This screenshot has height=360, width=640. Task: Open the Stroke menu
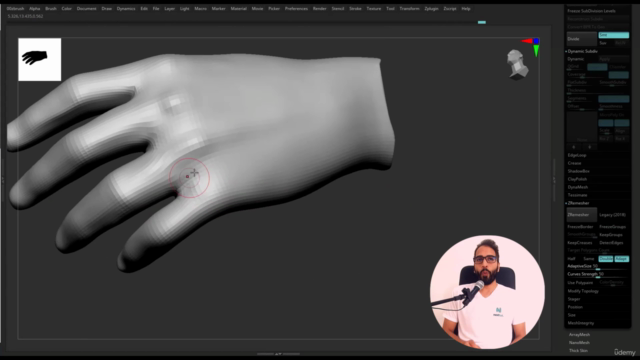point(355,9)
